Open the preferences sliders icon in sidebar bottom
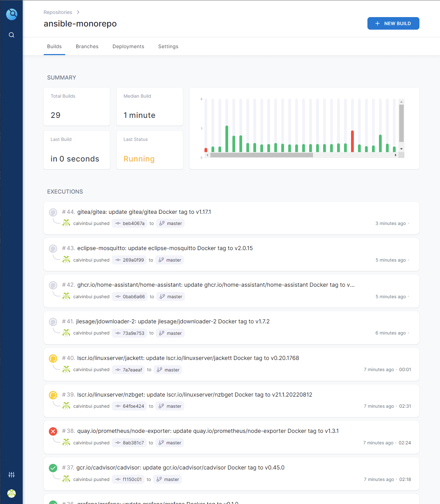Viewport: 440px width, 504px height. pos(12,475)
